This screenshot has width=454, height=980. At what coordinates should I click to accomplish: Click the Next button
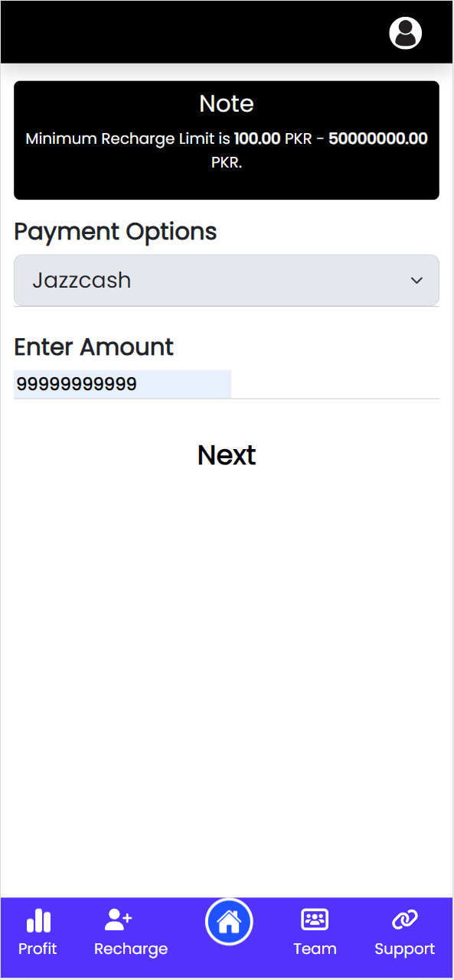tap(227, 455)
